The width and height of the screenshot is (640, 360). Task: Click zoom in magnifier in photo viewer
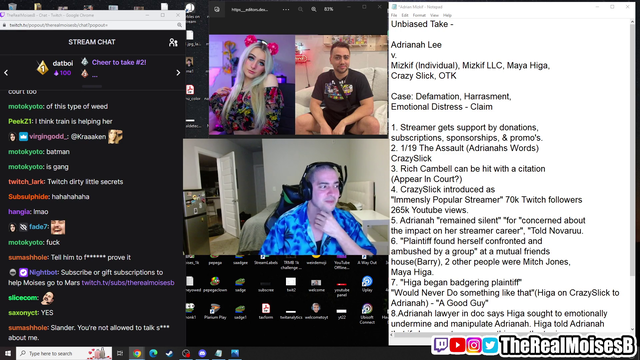coord(314,9)
